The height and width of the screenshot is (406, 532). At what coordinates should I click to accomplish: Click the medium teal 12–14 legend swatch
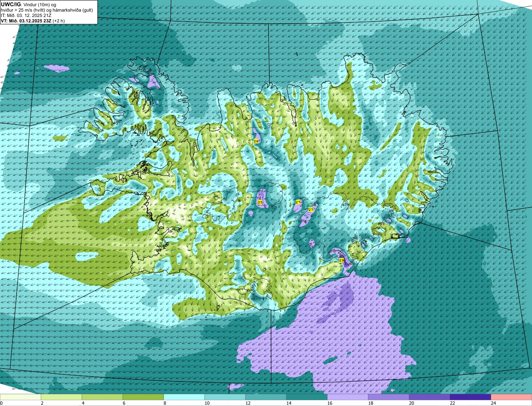tap(266, 397)
